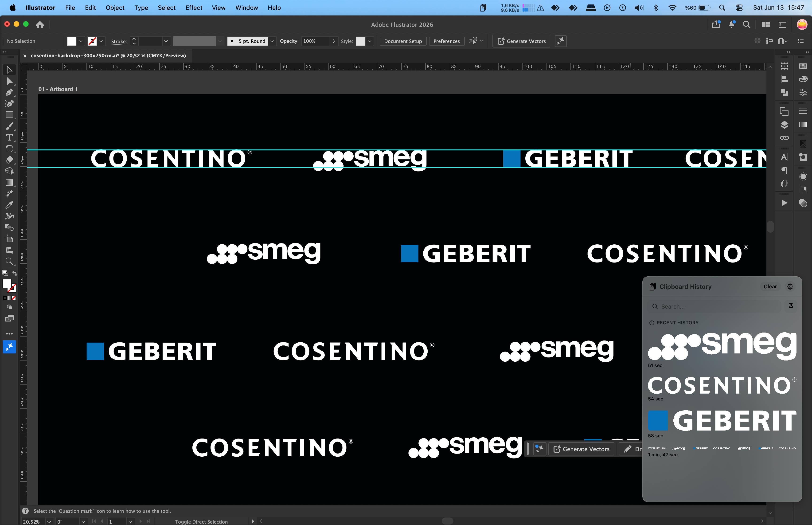812x525 pixels.
Task: Select the Rotate tool
Action: (9, 149)
